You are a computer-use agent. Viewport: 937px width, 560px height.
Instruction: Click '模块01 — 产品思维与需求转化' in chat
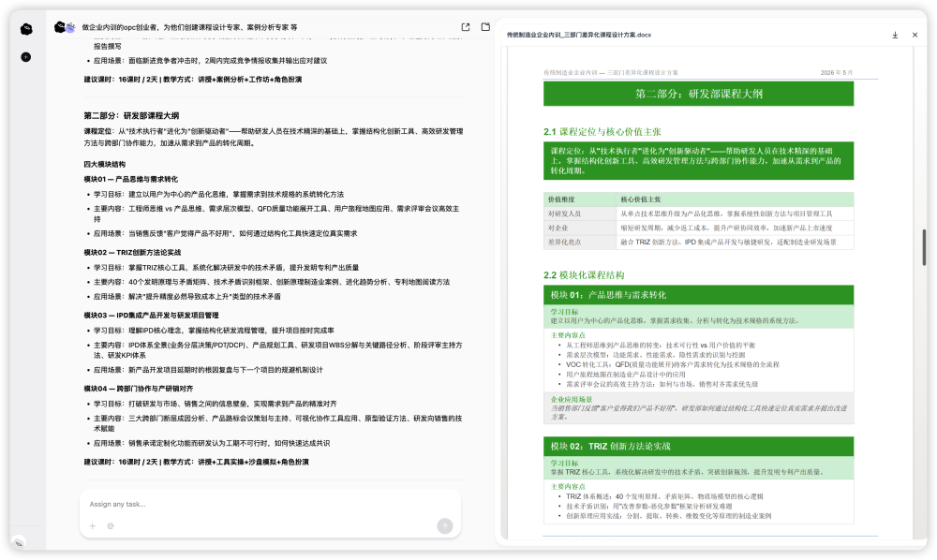131,179
